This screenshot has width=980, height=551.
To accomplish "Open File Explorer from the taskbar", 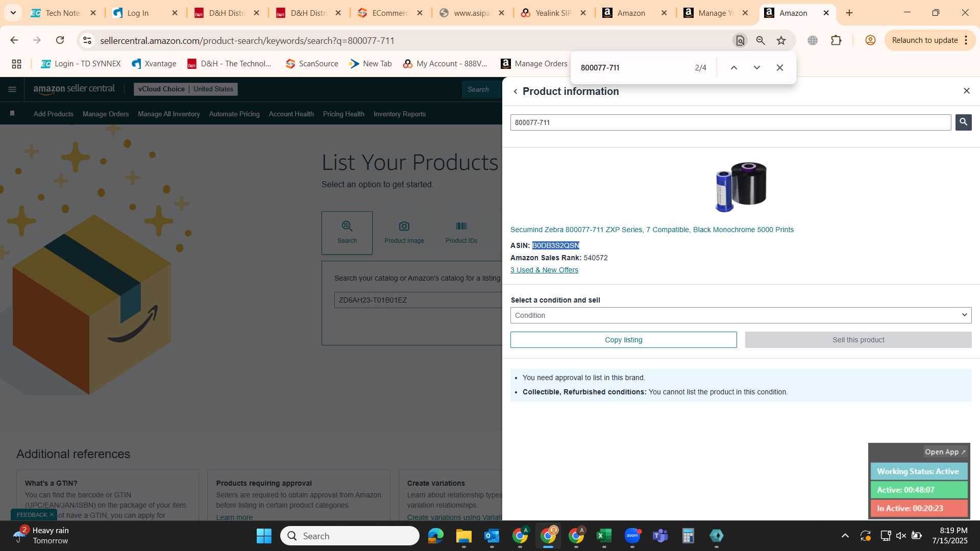I will [x=463, y=536].
